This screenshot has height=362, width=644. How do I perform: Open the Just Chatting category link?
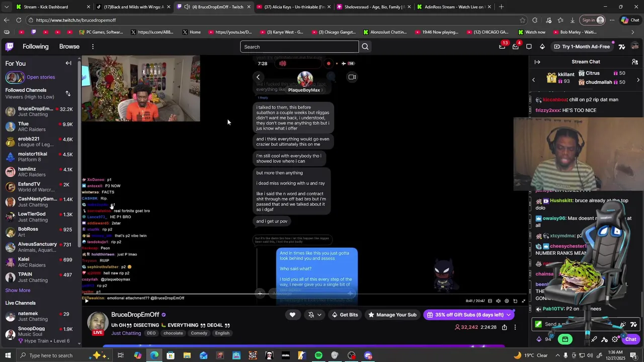pyautogui.click(x=126, y=333)
